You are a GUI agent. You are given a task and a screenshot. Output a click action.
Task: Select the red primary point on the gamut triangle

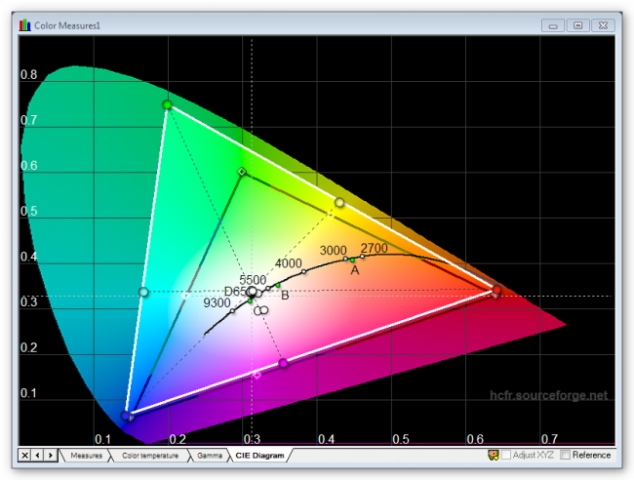(496, 291)
